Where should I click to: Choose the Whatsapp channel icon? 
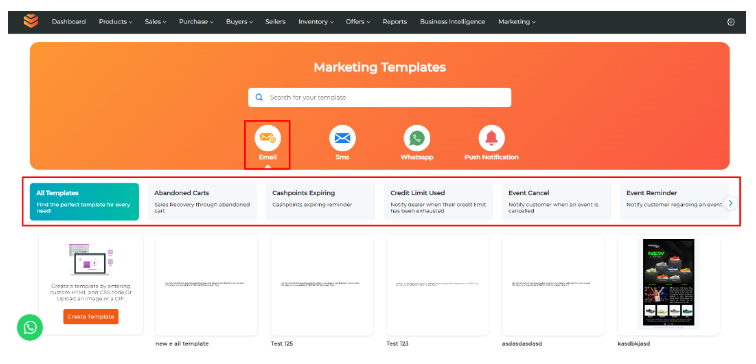417,138
